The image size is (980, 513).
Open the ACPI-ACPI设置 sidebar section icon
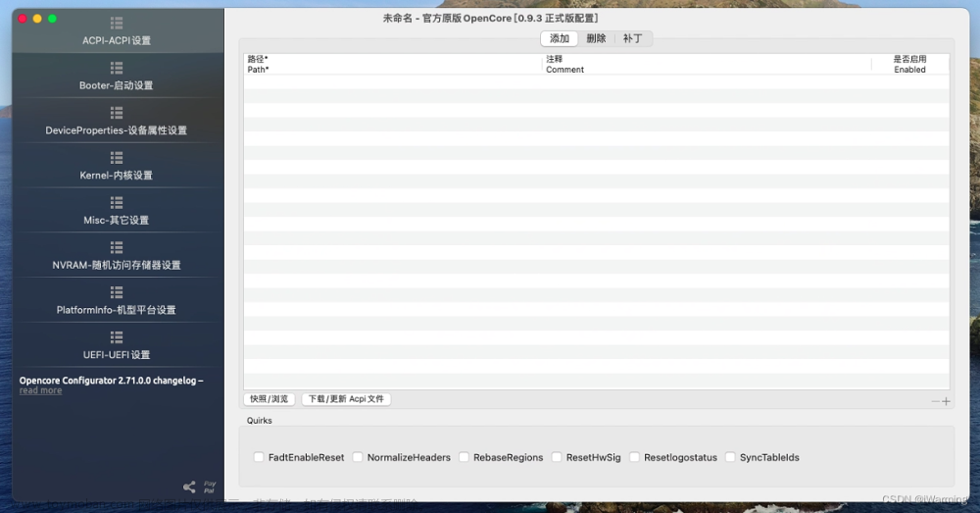(x=117, y=24)
